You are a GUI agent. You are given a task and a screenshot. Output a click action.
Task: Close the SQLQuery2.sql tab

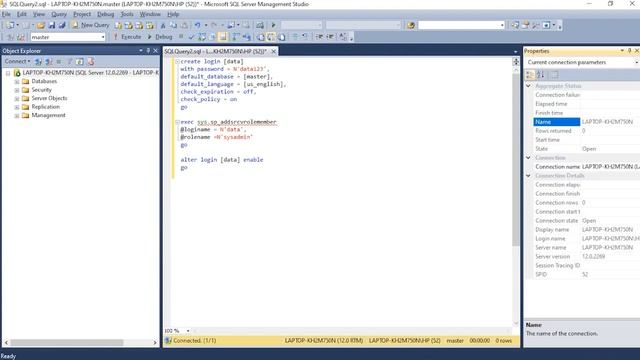pos(273,51)
